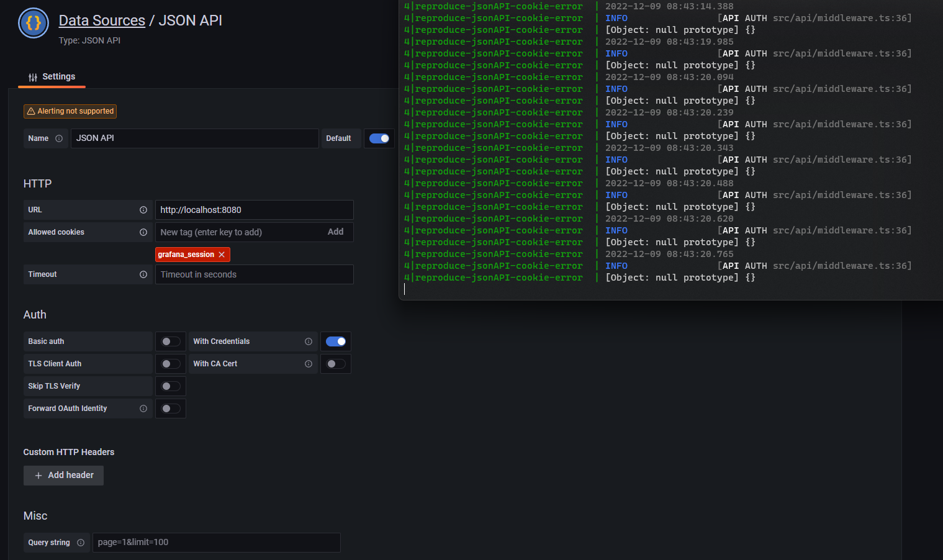Click the warning triangle on Alerting not supported badge
The image size is (943, 560).
pos(30,111)
